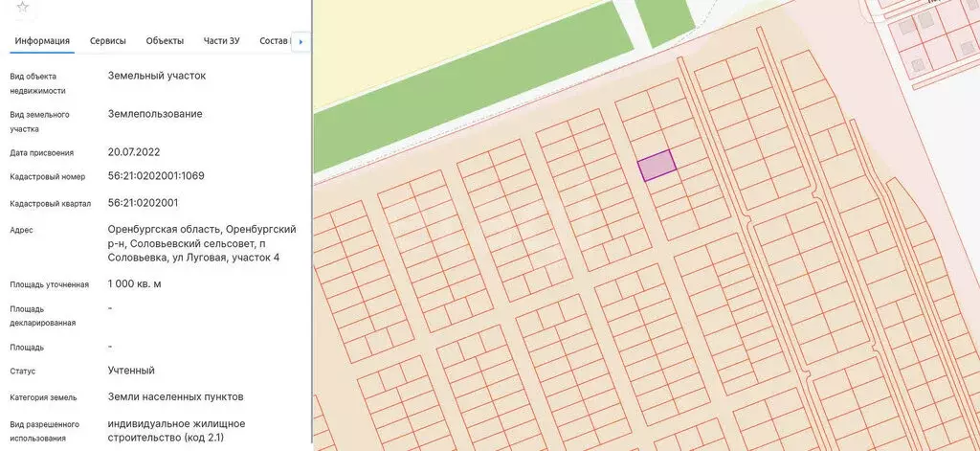Click the status value Учтенный

pyautogui.click(x=131, y=371)
